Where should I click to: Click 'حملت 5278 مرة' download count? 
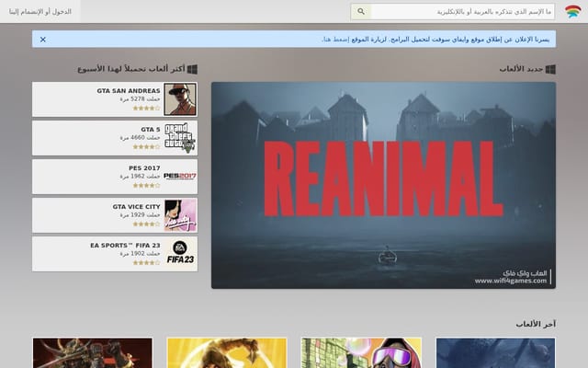pyautogui.click(x=140, y=99)
